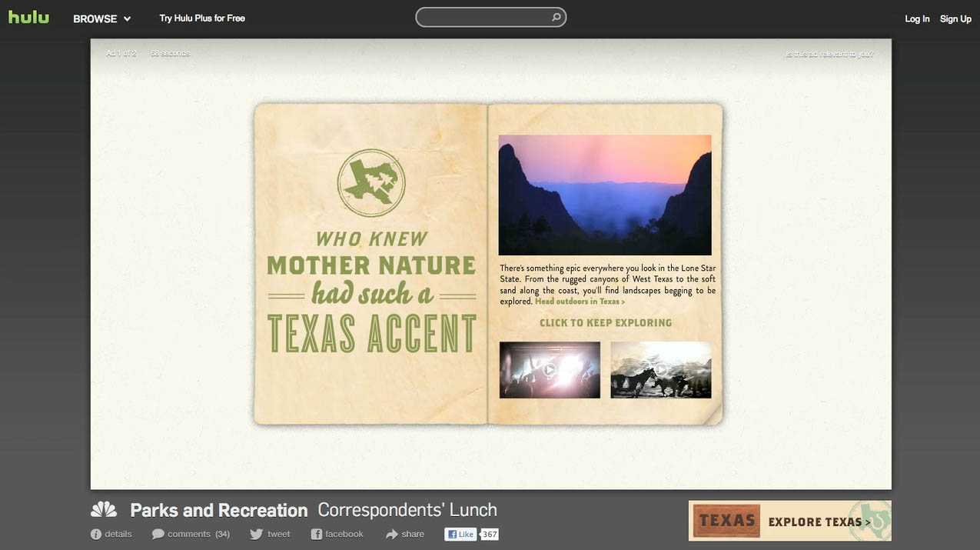The image size is (980, 550).
Task: Click the Facebook share icon
Action: [x=316, y=534]
